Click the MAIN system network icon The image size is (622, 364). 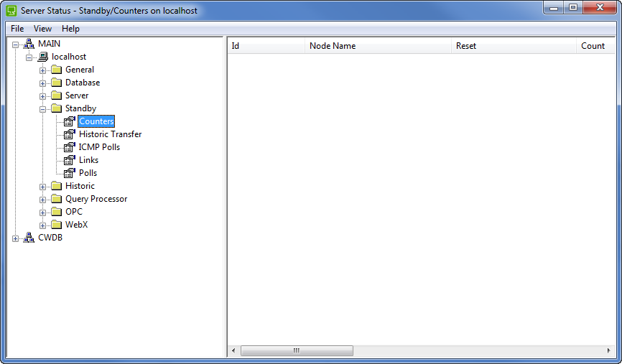(x=29, y=44)
